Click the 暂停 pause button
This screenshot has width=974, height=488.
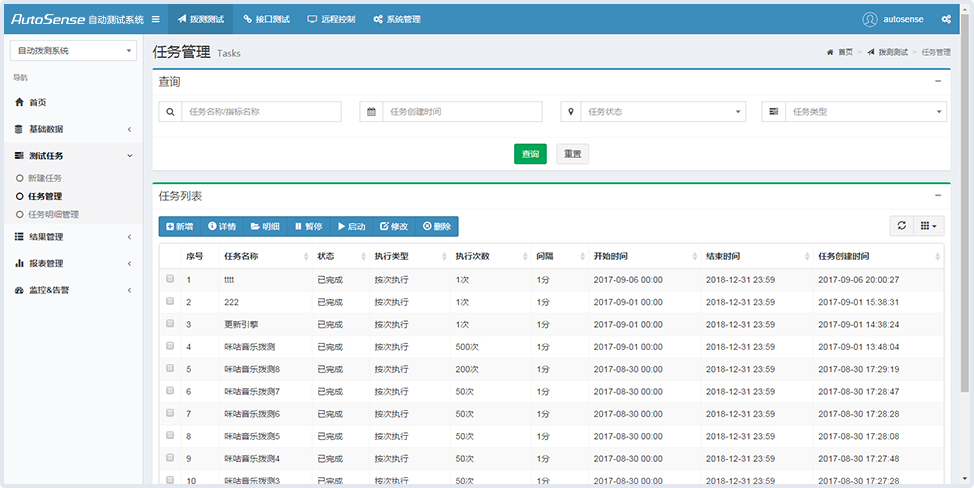308,227
